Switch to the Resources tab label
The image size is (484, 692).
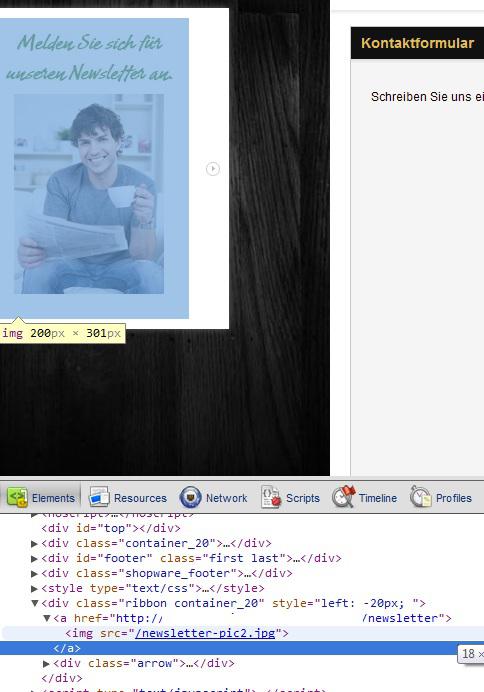point(140,498)
